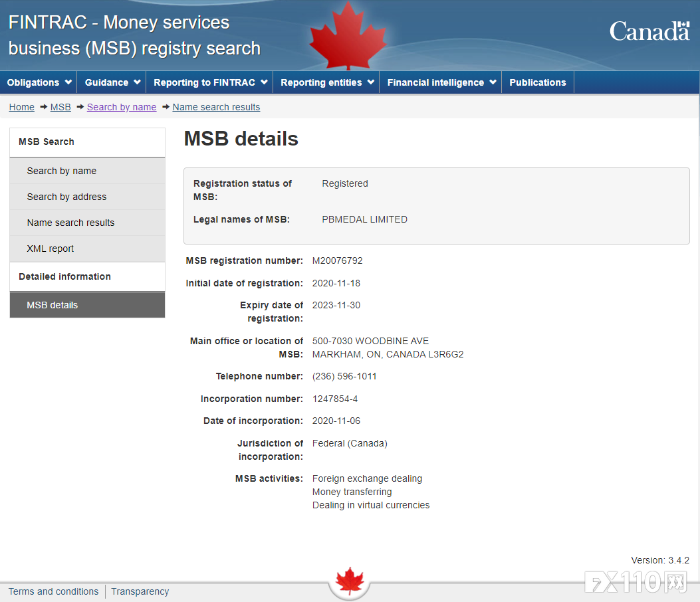Open Name search results in sidebar
700x602 pixels.
[70, 223]
